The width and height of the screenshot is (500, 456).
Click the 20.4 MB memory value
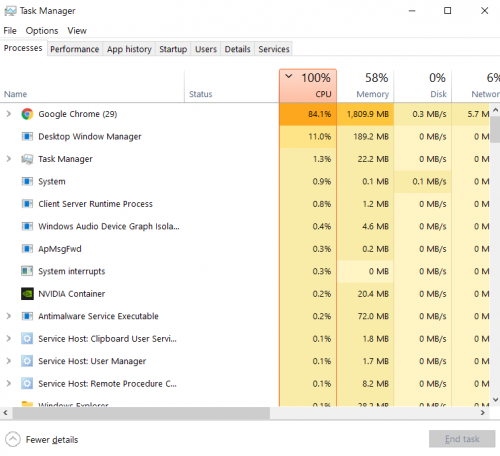pos(373,294)
